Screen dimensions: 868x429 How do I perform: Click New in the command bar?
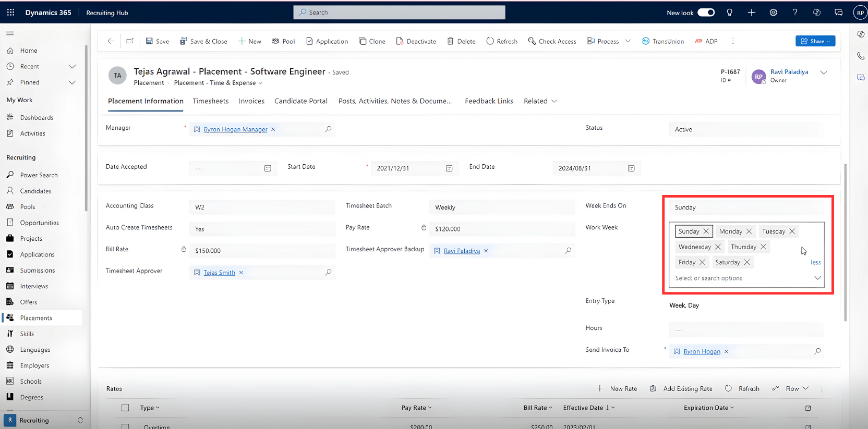coord(249,41)
